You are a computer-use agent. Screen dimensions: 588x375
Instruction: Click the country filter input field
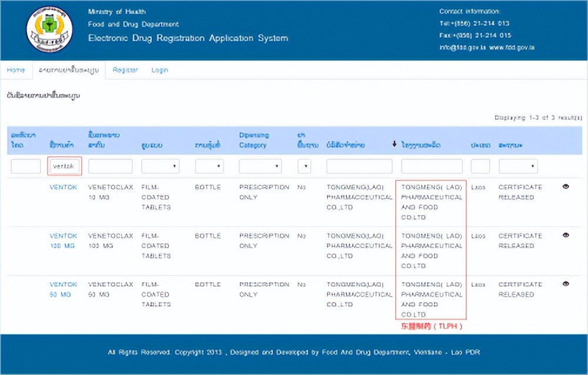[480, 166]
